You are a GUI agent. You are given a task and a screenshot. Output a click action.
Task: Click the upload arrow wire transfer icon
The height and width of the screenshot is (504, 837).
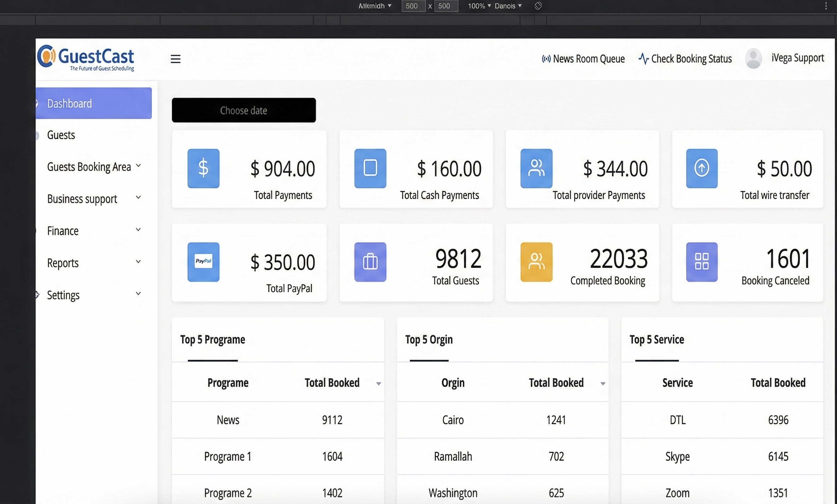pos(701,169)
